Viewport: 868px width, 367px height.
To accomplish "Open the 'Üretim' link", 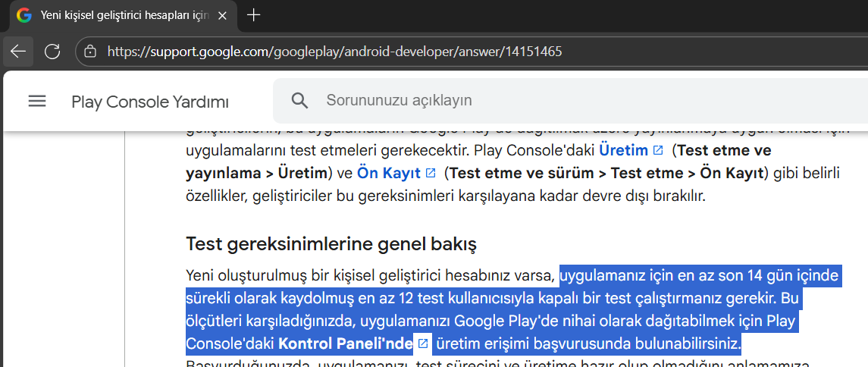I will tap(624, 150).
